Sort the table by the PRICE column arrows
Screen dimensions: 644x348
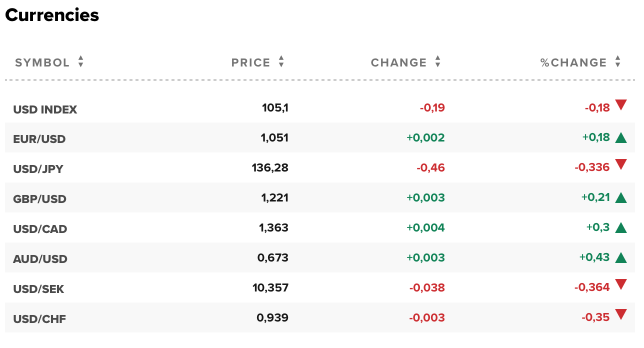pyautogui.click(x=281, y=62)
